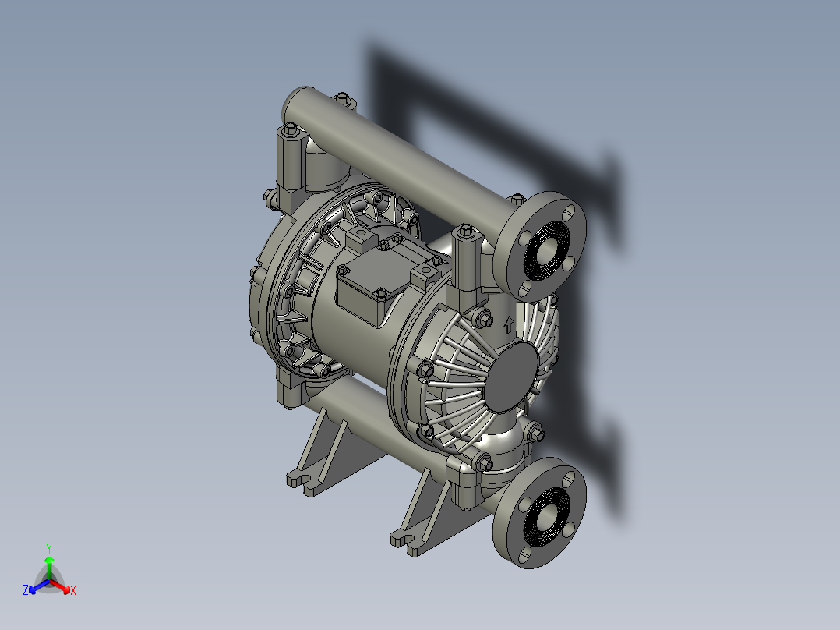The width and height of the screenshot is (840, 630).
Task: Click the X axis label
Action: coord(72,590)
